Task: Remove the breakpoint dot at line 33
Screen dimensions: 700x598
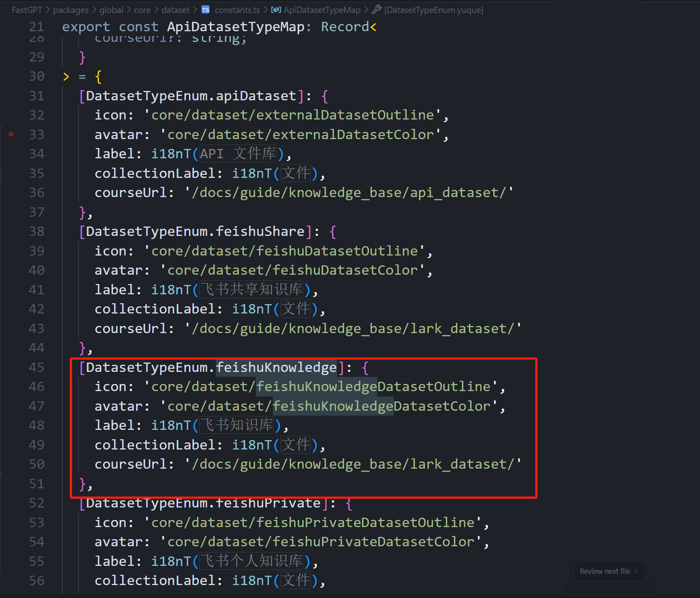Action: 11,134
